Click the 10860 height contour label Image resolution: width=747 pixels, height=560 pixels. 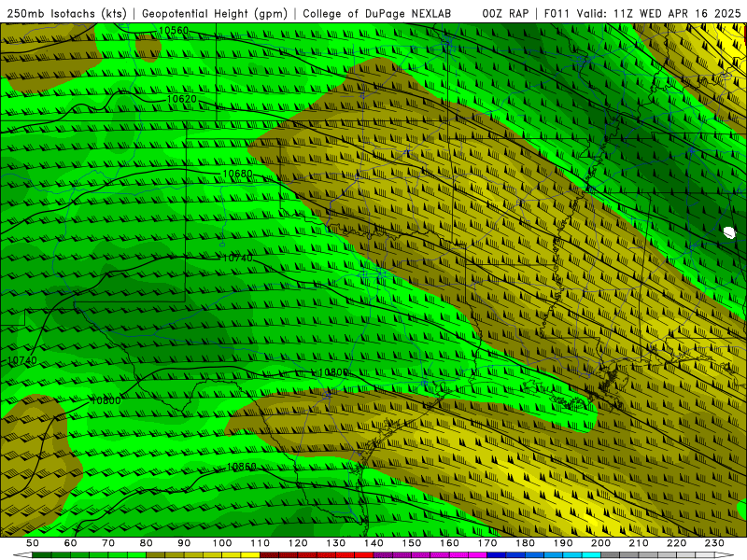click(241, 467)
